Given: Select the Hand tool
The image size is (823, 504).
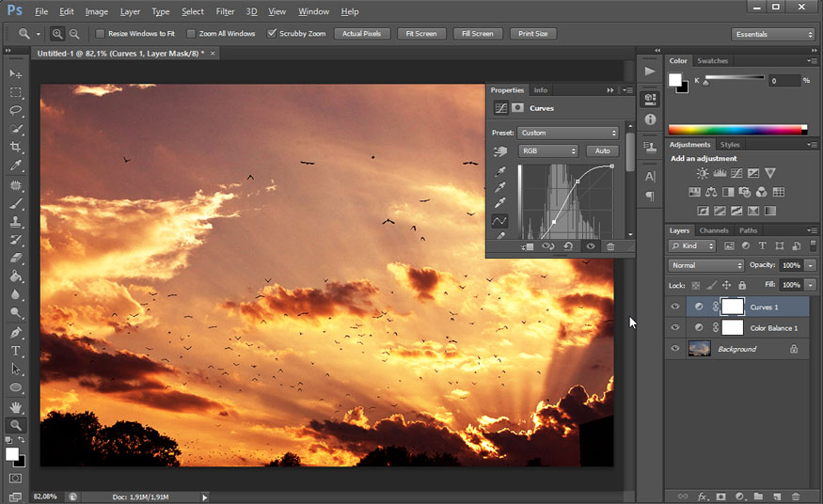Looking at the screenshot, I should (x=16, y=407).
